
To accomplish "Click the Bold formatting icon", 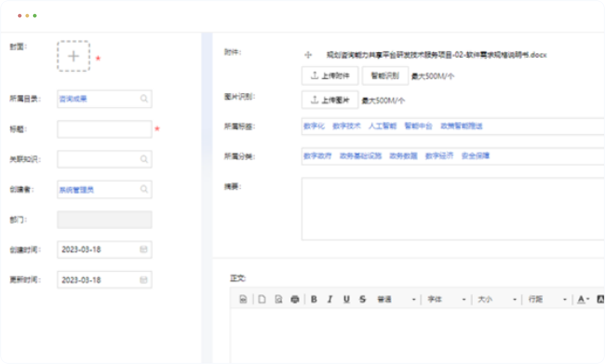I will point(314,299).
